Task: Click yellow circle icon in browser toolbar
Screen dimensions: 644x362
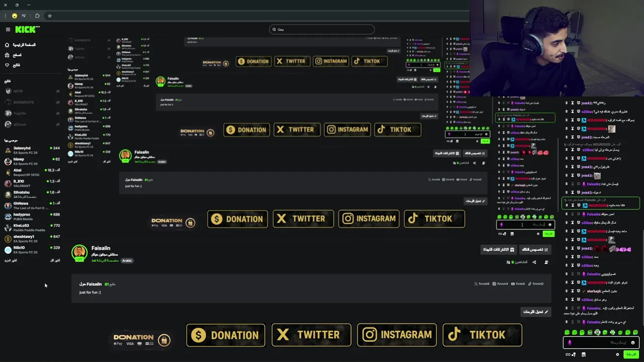Action: pos(14,16)
